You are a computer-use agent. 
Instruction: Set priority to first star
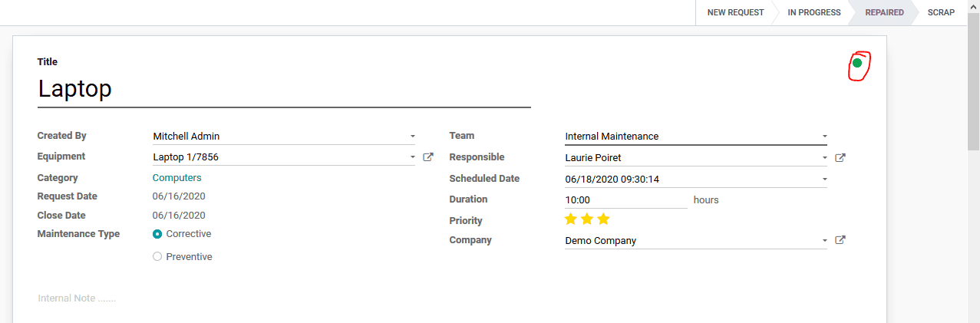[x=570, y=219]
